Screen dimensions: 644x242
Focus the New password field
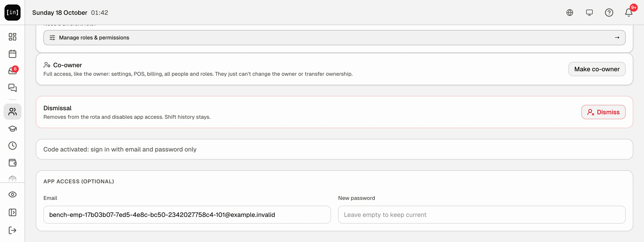pos(481,215)
